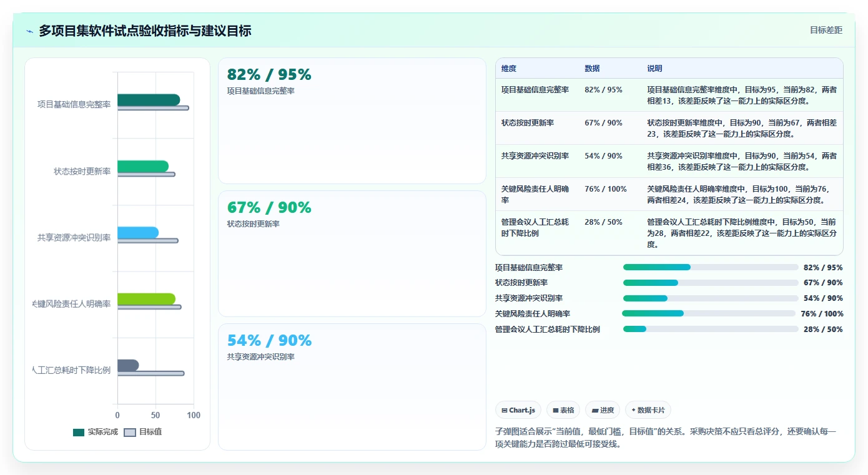Click the description cell mentioning 两者相差23
The width and height of the screenshot is (868, 475).
coord(742,129)
